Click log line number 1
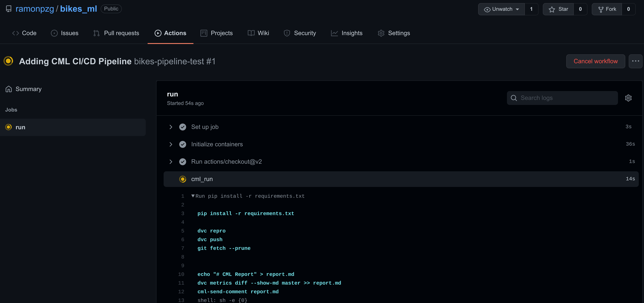The image size is (644, 303). coord(183,196)
